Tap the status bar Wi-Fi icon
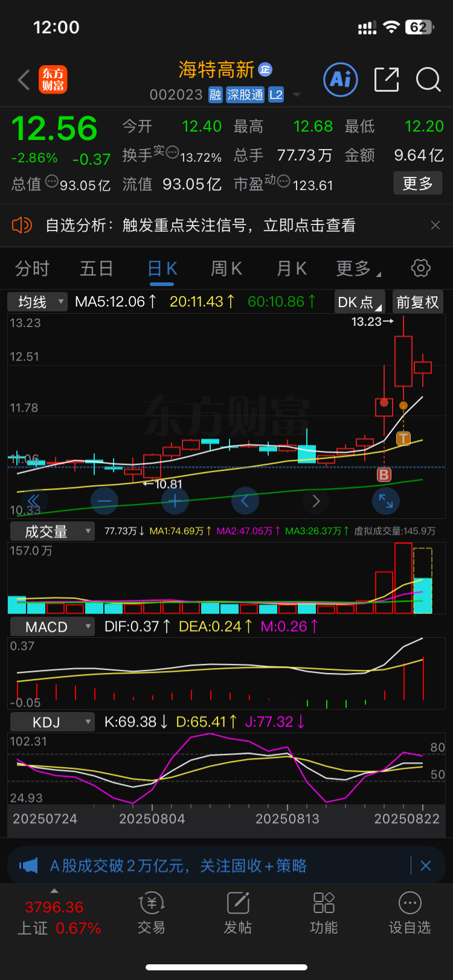Image resolution: width=453 pixels, height=980 pixels. pos(391,27)
